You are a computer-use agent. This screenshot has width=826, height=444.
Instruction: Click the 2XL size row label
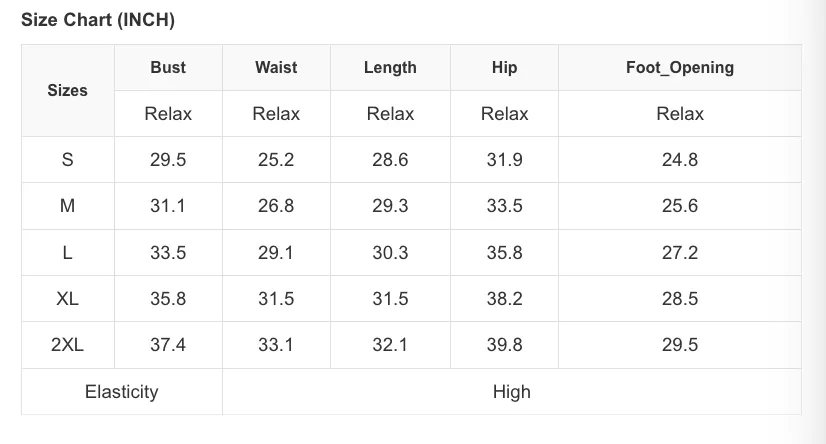(67, 345)
